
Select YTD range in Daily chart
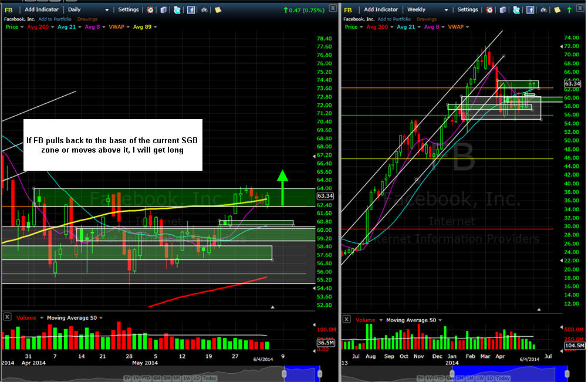pyautogui.click(x=146, y=378)
